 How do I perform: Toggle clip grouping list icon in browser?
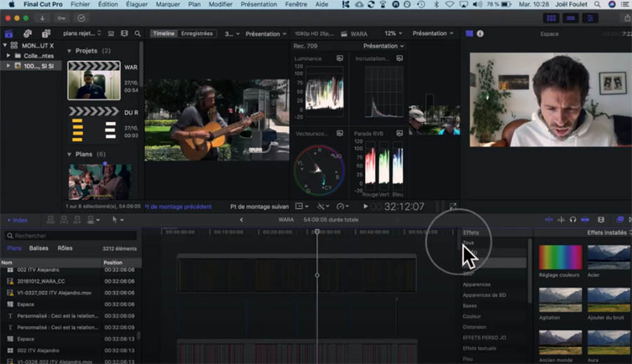(111, 34)
